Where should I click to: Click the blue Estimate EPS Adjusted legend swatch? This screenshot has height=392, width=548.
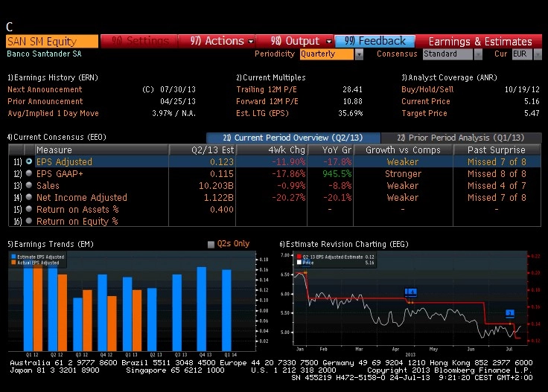[13, 257]
